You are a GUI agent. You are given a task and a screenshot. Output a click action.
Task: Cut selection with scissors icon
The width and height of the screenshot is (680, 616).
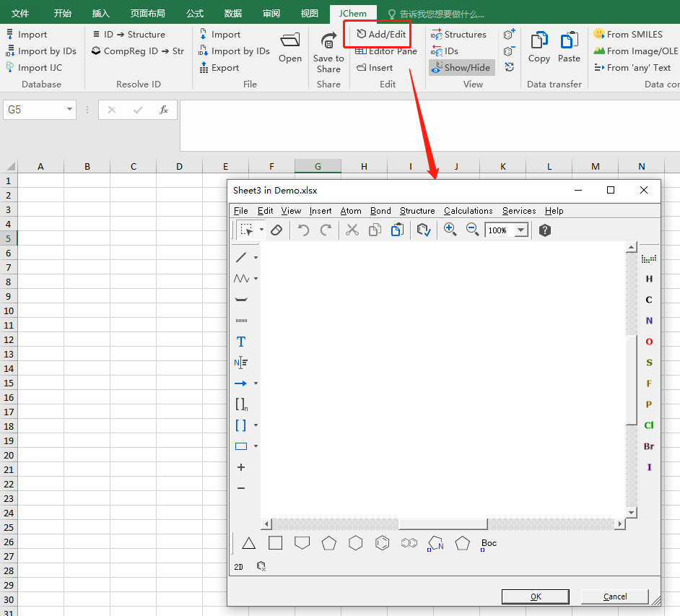352,230
